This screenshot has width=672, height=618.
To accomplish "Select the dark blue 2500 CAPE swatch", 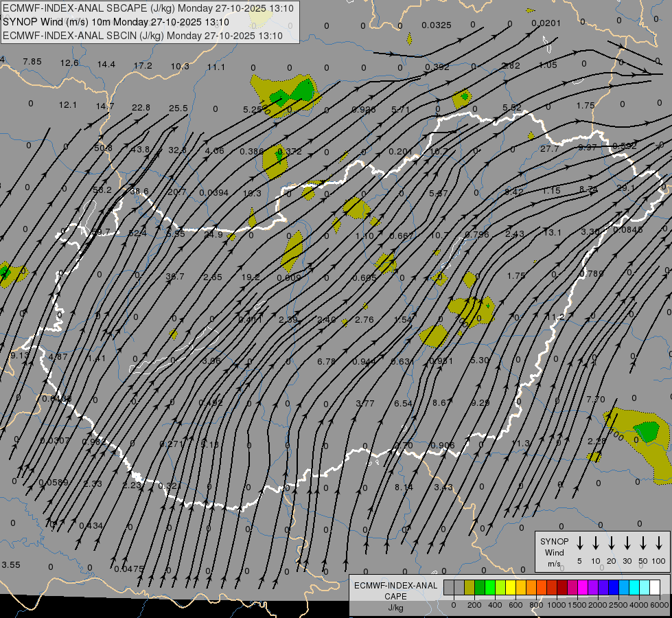I will coord(614,588).
